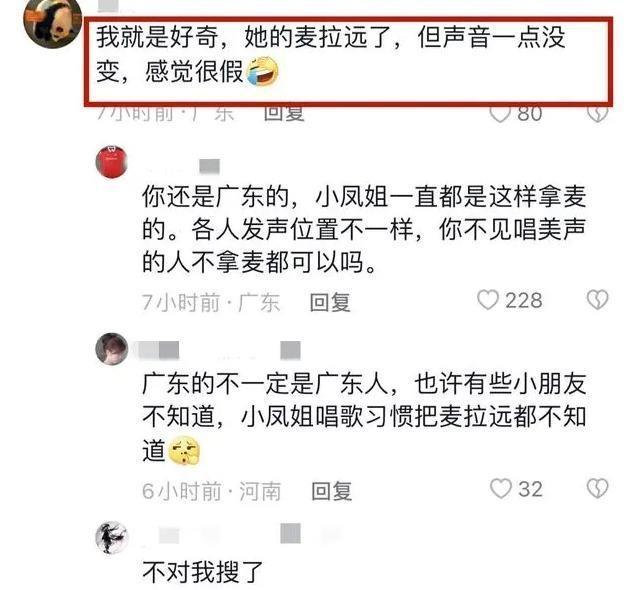This screenshot has height=590, width=634.
Task: Open the red jersey avatar profile
Action: pos(112,162)
